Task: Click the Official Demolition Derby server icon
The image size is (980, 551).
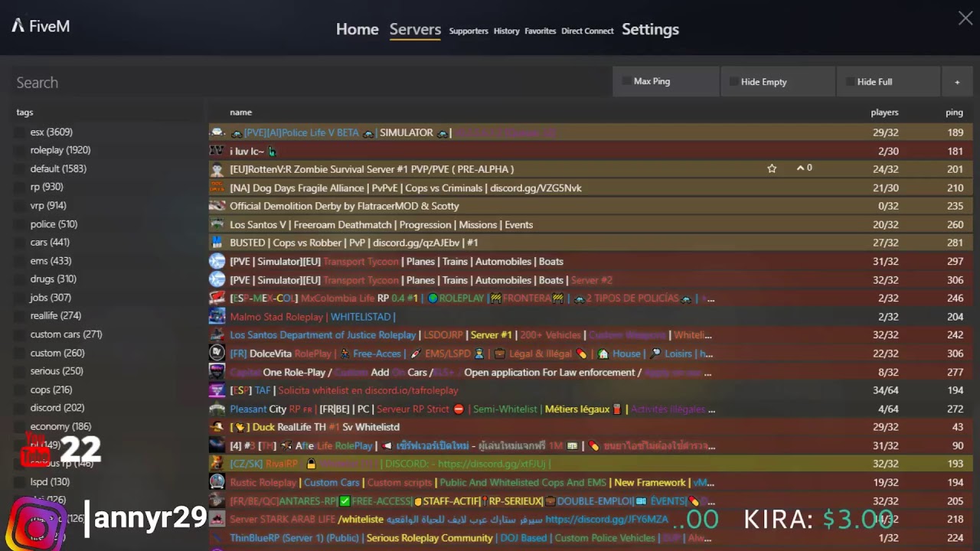Action: point(217,206)
